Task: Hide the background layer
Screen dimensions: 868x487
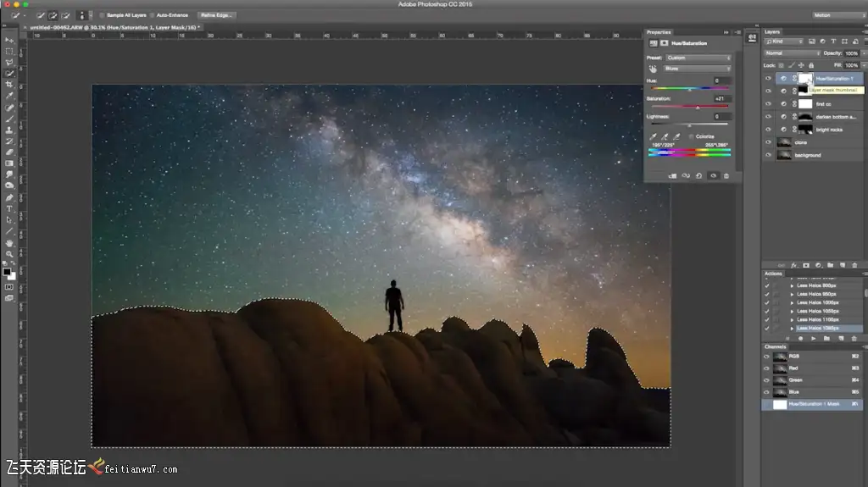Action: tap(768, 155)
